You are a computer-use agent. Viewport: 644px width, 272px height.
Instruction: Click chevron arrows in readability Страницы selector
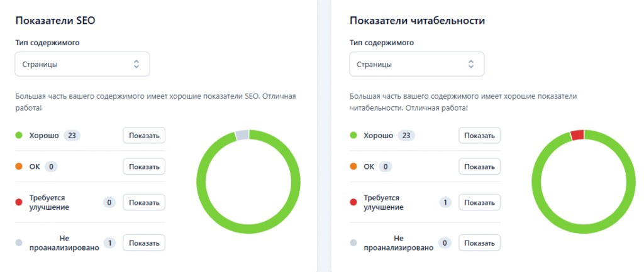tap(471, 64)
